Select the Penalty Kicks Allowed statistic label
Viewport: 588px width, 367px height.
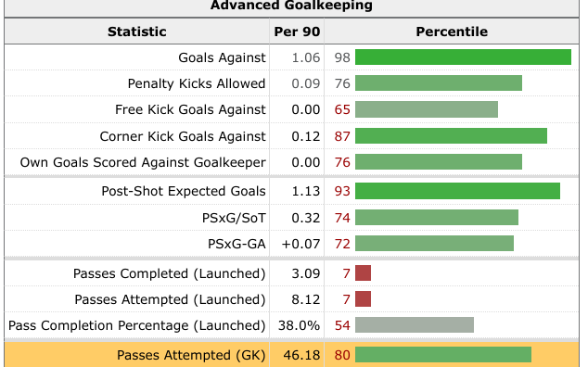click(x=197, y=83)
